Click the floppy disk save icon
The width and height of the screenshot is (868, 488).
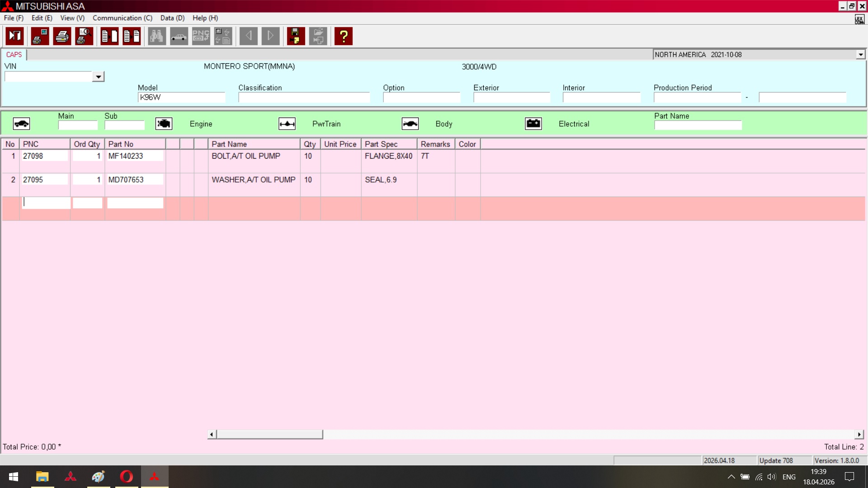point(296,36)
